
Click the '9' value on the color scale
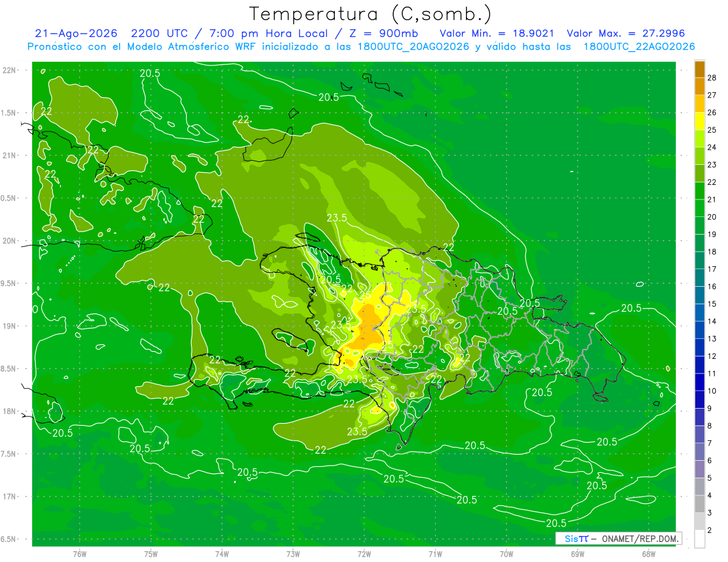[x=710, y=409]
